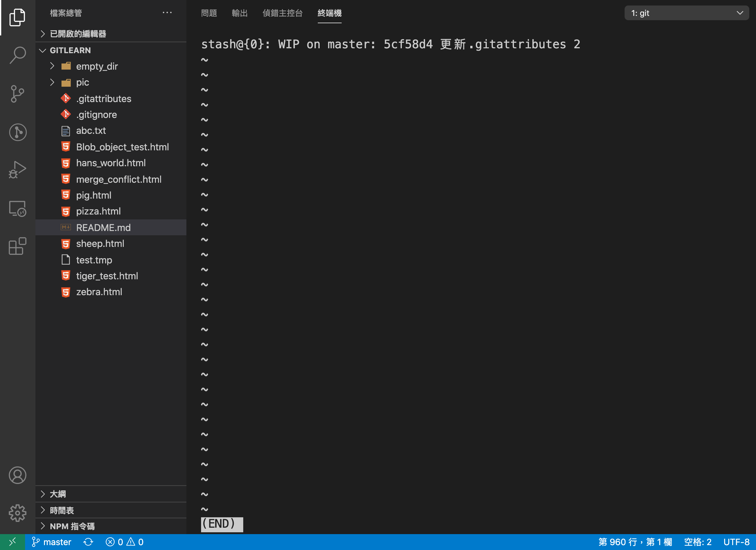This screenshot has width=756, height=550.
Task: Open tiger_test.html file
Action: pyautogui.click(x=111, y=276)
